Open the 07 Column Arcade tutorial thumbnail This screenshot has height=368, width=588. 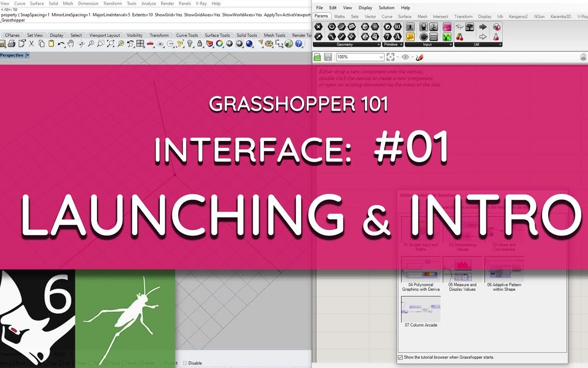[421, 309]
